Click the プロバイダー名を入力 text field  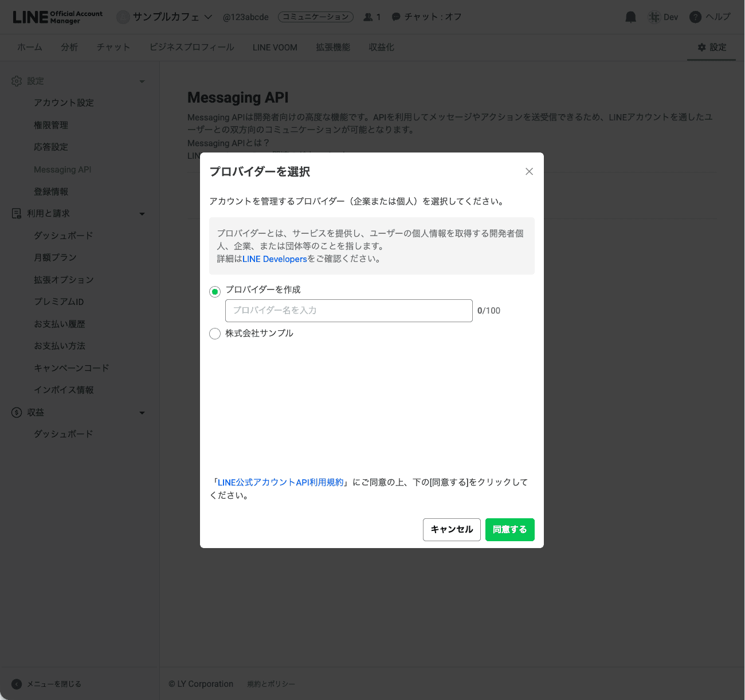click(349, 311)
